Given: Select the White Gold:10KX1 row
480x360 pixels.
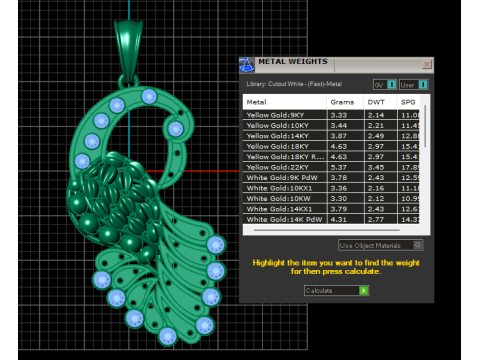Looking at the screenshot, I should (331, 188).
